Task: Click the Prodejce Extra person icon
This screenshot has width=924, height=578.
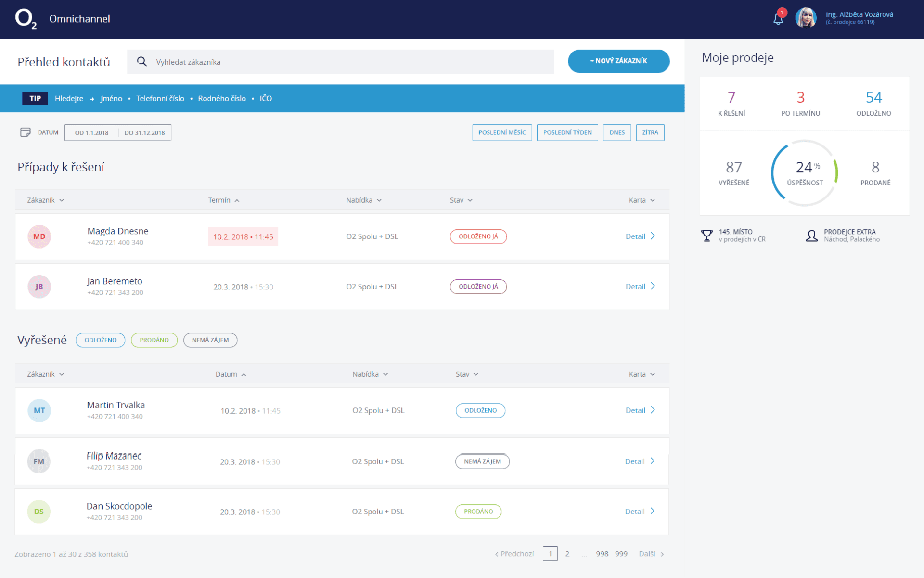Action: coord(811,236)
